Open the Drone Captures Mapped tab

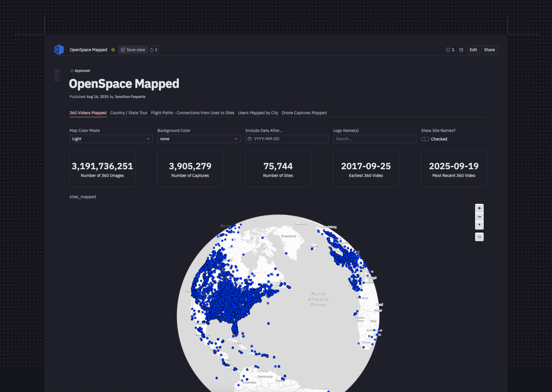tap(304, 113)
